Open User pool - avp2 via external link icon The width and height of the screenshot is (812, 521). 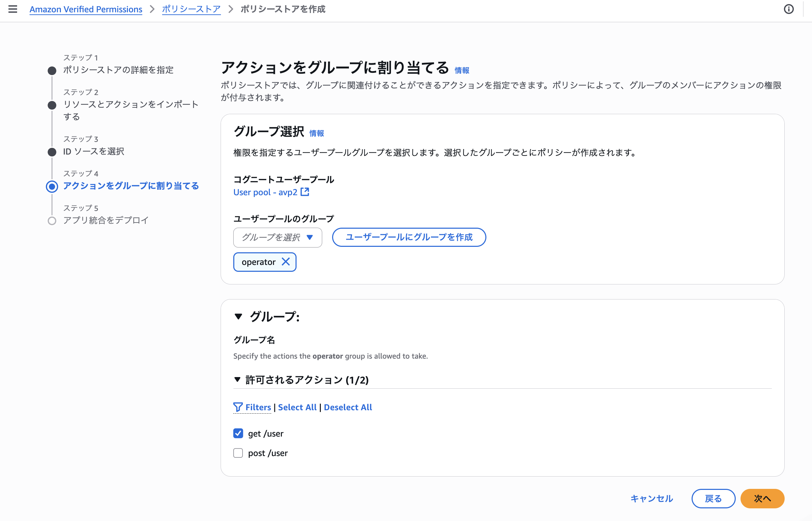tap(305, 192)
